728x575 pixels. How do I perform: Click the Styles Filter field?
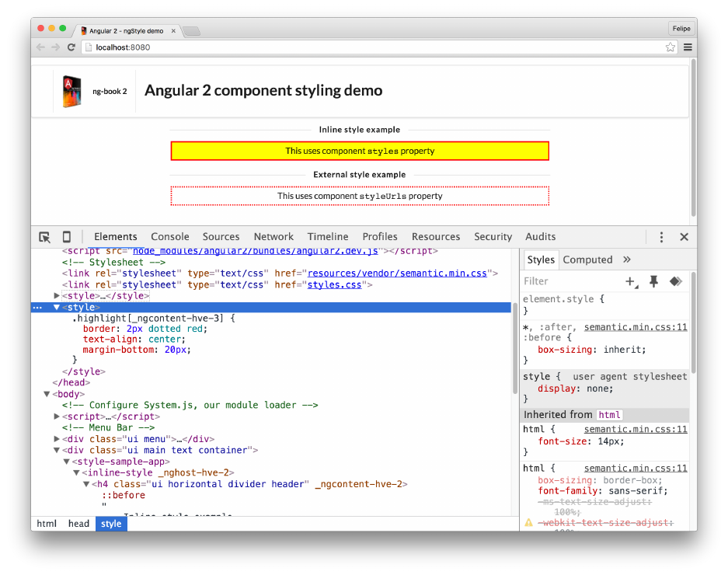[x=572, y=281]
